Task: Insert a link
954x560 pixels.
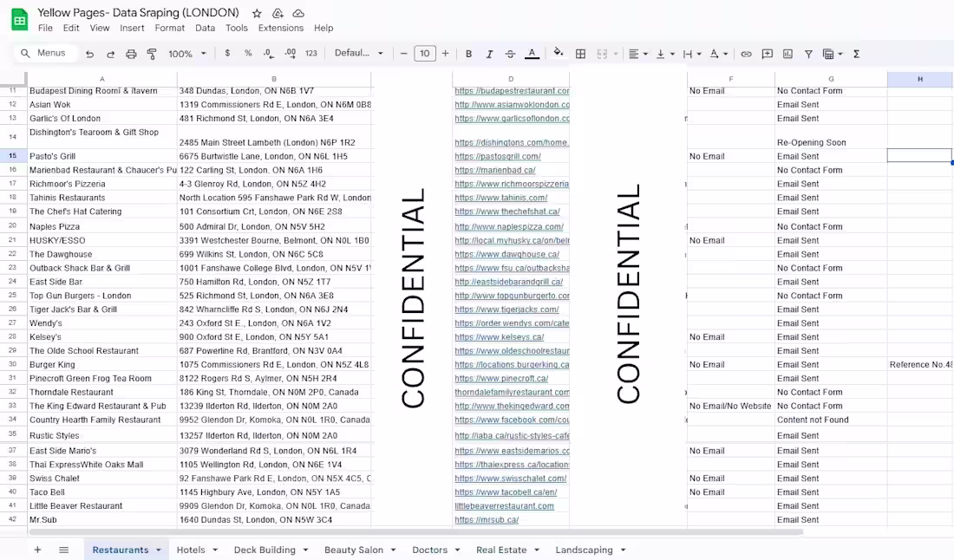Action: [746, 54]
